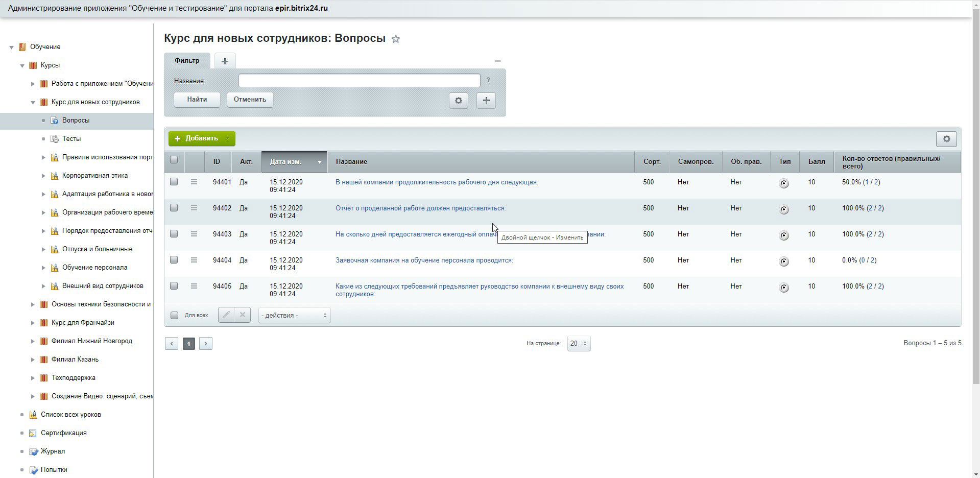Open the row menu icon for question 94401
Viewport: 980px width, 478px height.
(194, 182)
